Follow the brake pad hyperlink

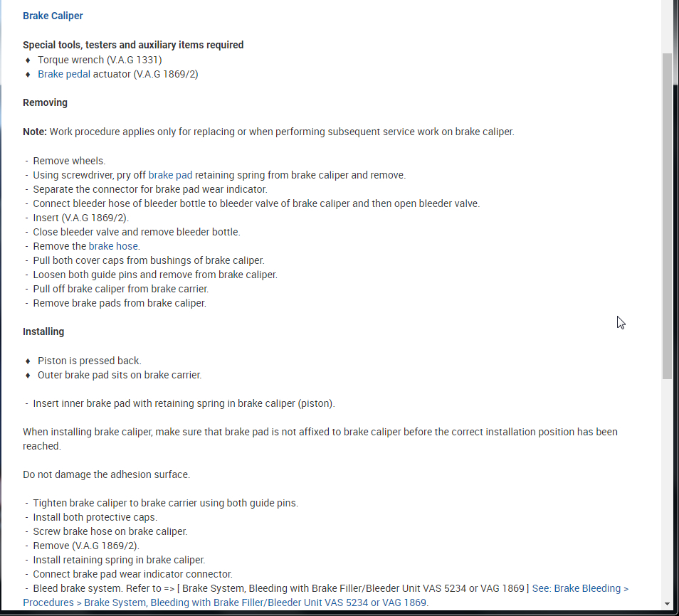tap(170, 175)
